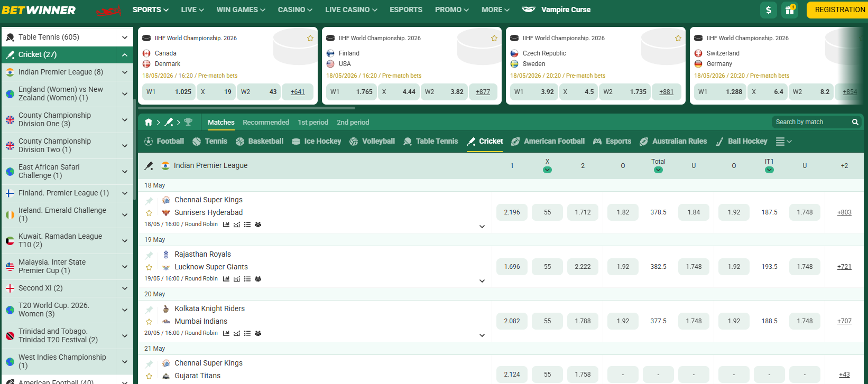Select Esports in sports bar
Image resolution: width=868 pixels, height=384 pixels.
point(612,141)
